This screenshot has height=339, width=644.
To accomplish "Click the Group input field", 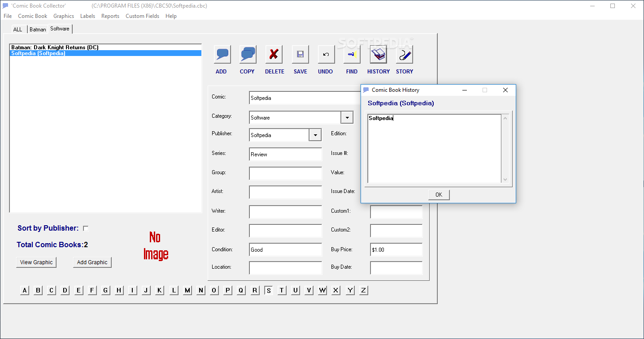I will [x=286, y=173].
